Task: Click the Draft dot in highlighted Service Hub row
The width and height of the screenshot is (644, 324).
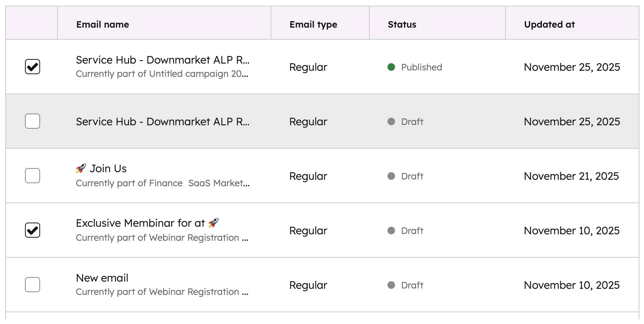Action: pyautogui.click(x=391, y=121)
